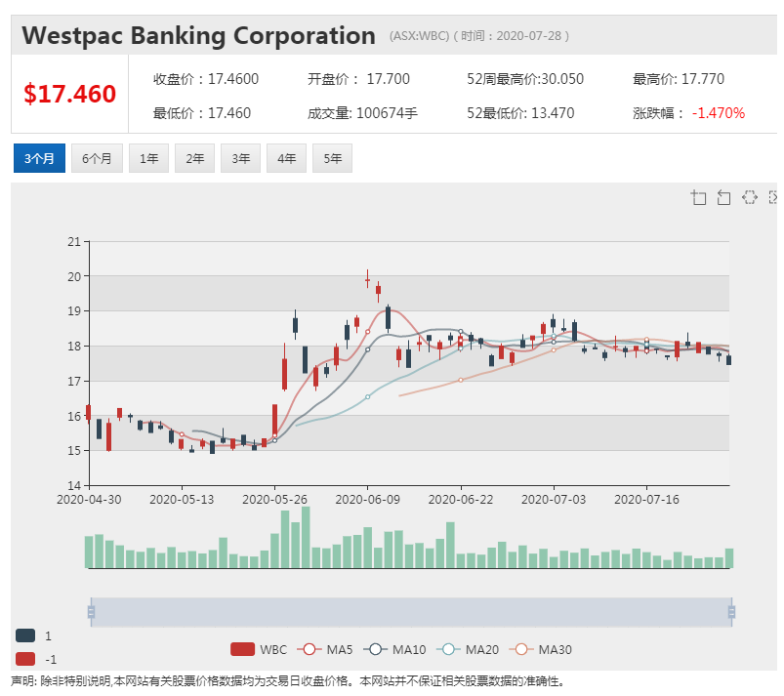Click the tallest volume bar near 2020-05-26
The width and height of the screenshot is (784, 696).
click(x=306, y=538)
